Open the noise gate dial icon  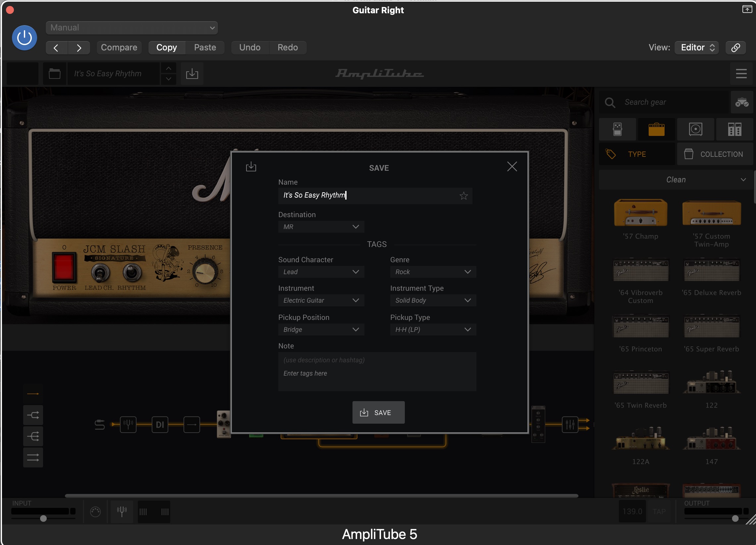coord(95,512)
